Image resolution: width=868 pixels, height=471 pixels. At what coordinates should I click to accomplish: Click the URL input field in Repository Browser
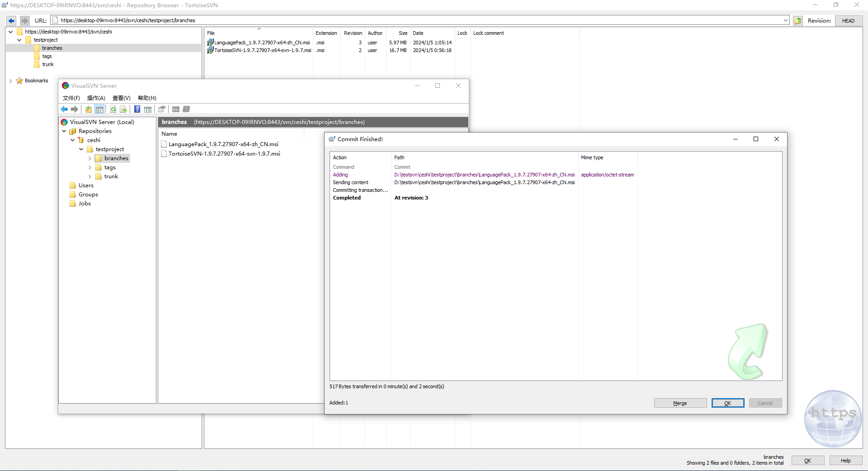420,20
